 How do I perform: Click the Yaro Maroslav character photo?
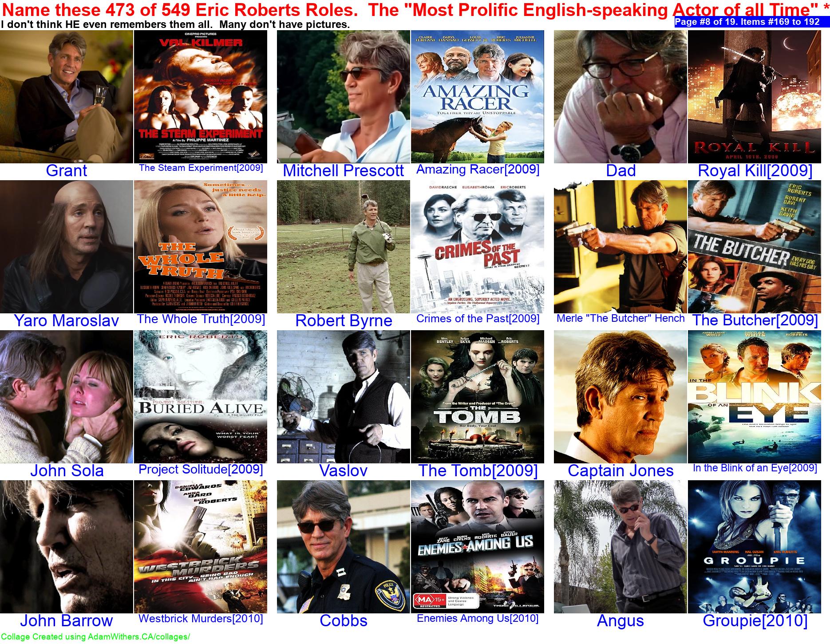pos(67,247)
